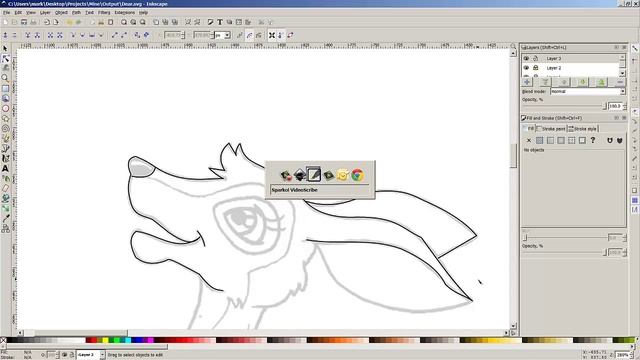Set No paint X button
The height and width of the screenshot is (360, 640).
(529, 140)
